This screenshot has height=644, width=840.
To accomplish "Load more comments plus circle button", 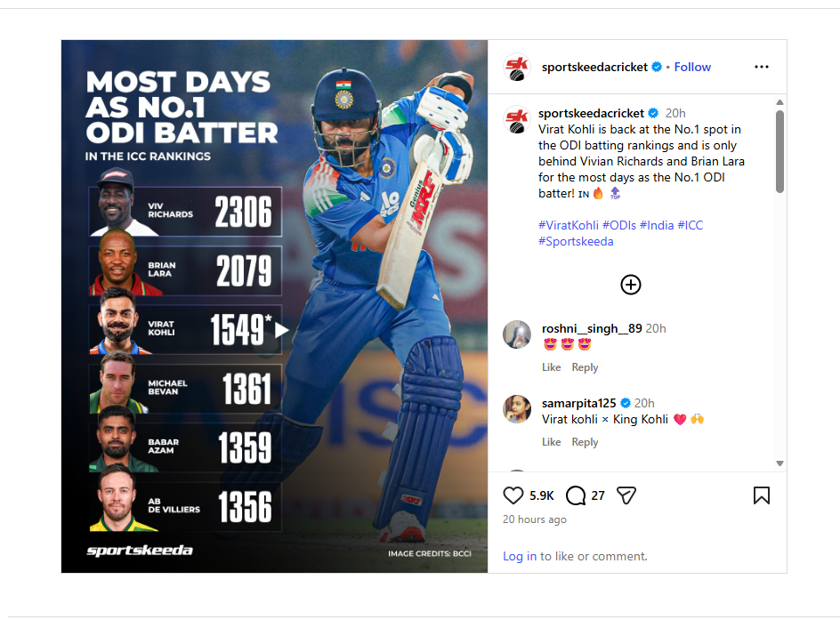I will [631, 285].
